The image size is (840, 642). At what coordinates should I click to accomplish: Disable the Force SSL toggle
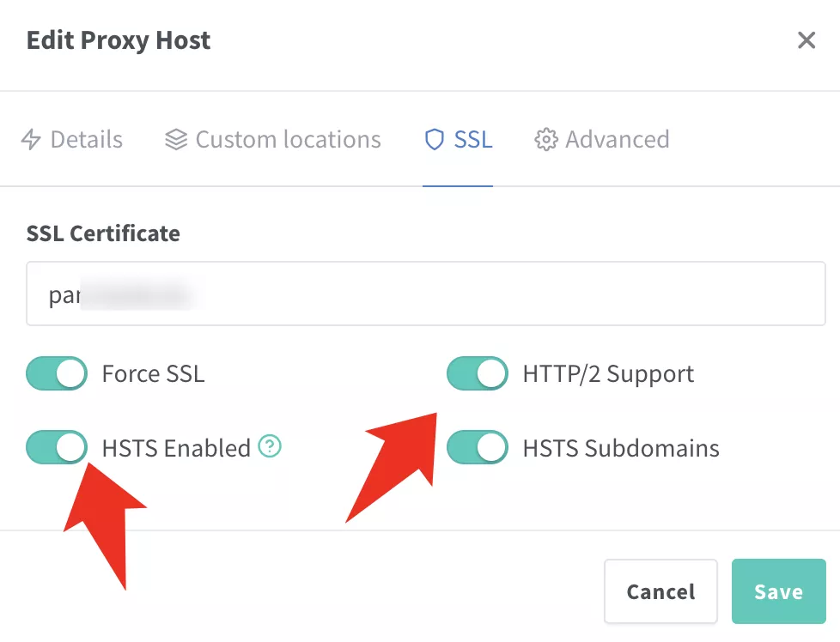click(57, 373)
